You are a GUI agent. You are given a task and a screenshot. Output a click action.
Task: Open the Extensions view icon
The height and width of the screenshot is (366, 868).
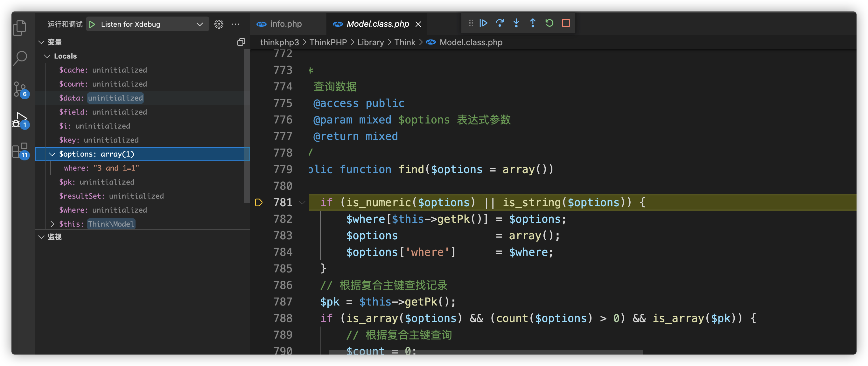[20, 150]
